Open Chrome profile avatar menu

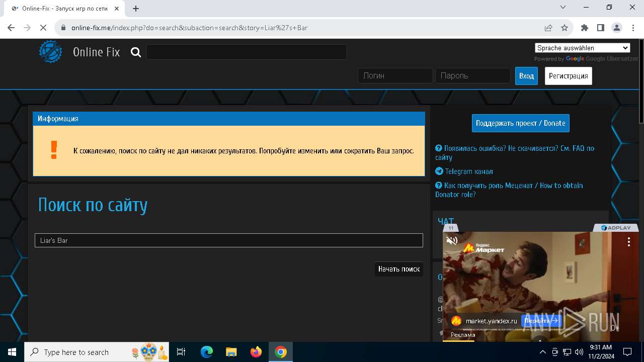(x=617, y=28)
